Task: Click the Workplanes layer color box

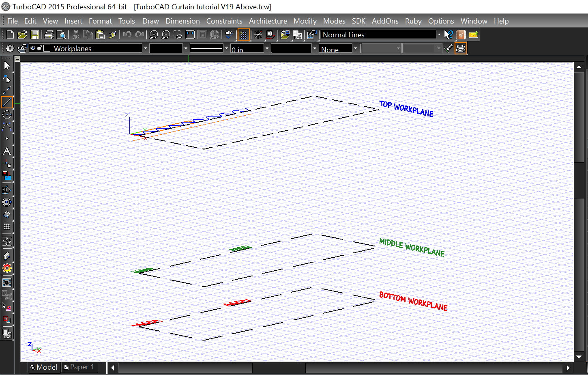Action: coord(47,48)
